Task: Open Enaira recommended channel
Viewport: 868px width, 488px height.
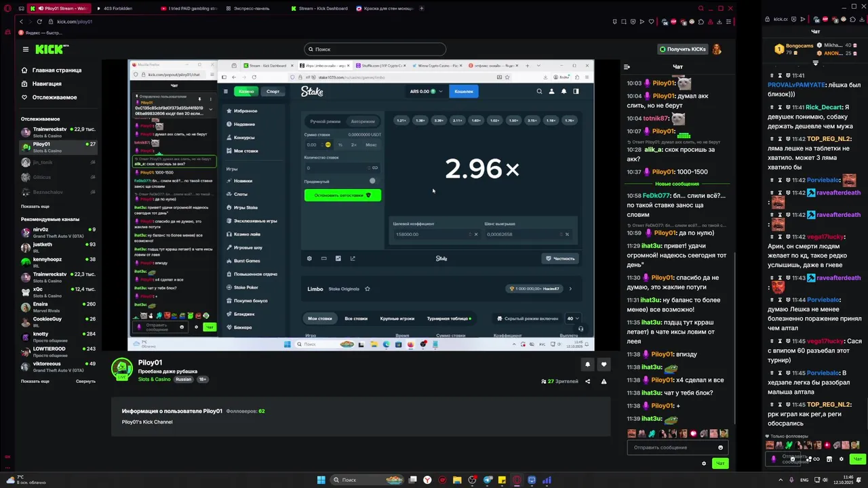Action: pos(58,306)
